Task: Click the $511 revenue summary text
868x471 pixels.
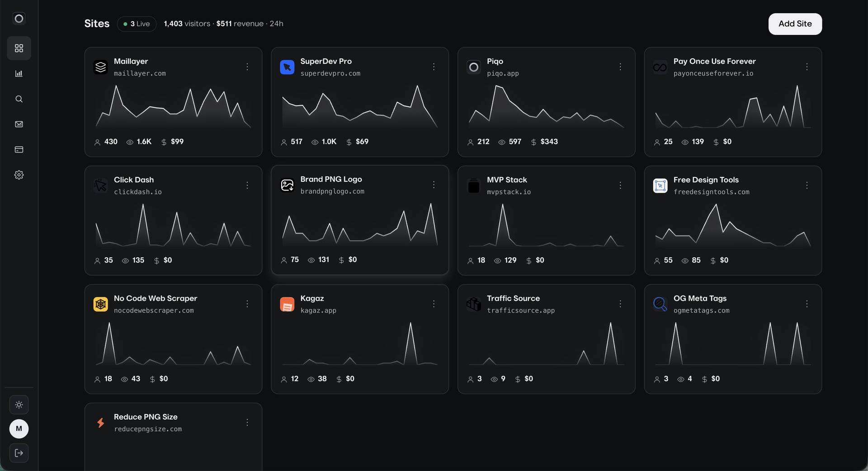Action: click(x=240, y=24)
